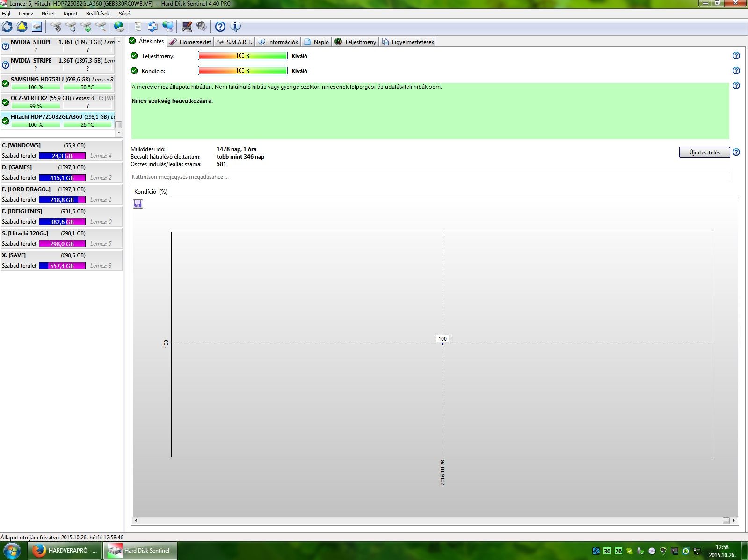Image resolution: width=748 pixels, height=560 pixels.
Task: Click the 24,3 GB free space bar
Action: click(62, 156)
